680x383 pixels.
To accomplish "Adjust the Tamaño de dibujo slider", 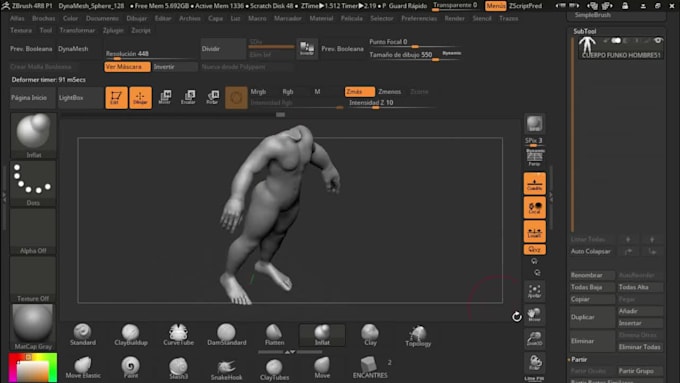I will (x=415, y=56).
